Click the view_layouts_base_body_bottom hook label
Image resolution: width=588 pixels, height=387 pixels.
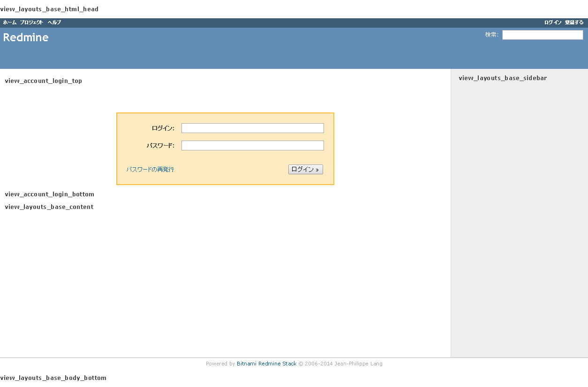tap(53, 378)
